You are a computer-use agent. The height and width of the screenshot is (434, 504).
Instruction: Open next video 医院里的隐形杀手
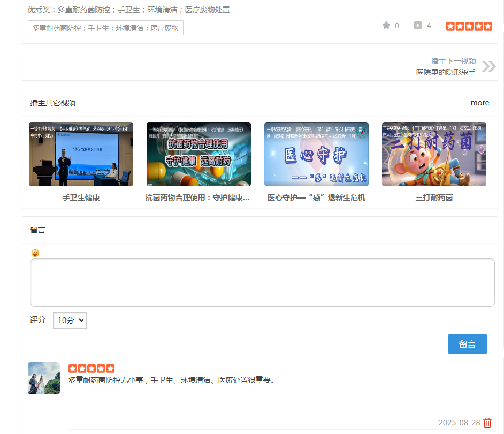[446, 71]
